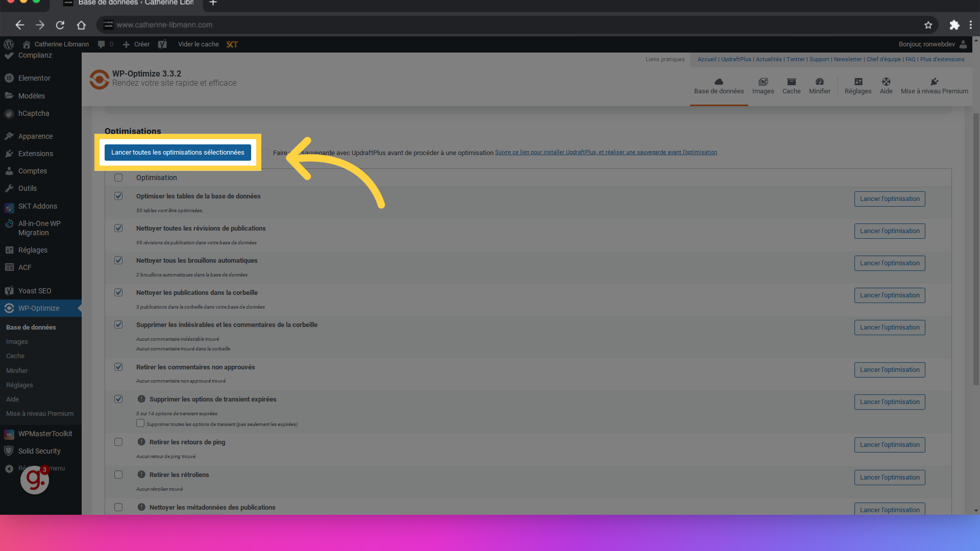Expand Plus d'extensions dropdown
This screenshot has width=980, height=551.
coord(942,59)
